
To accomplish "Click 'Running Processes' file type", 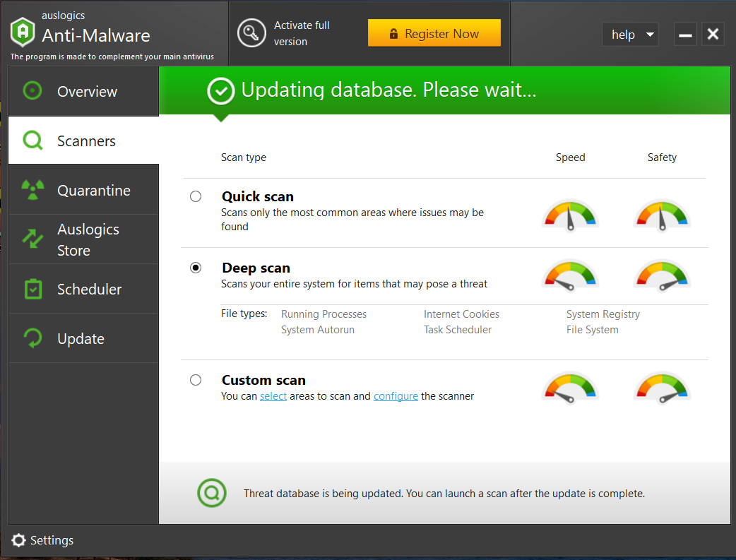I will [x=324, y=314].
